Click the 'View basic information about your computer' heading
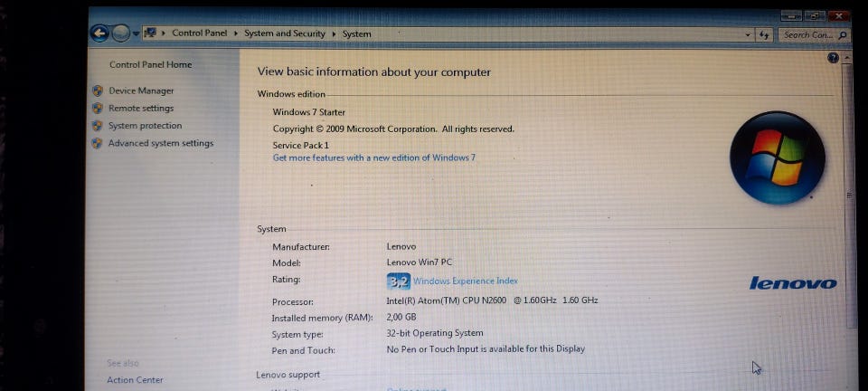This screenshot has width=868, height=391. (374, 72)
